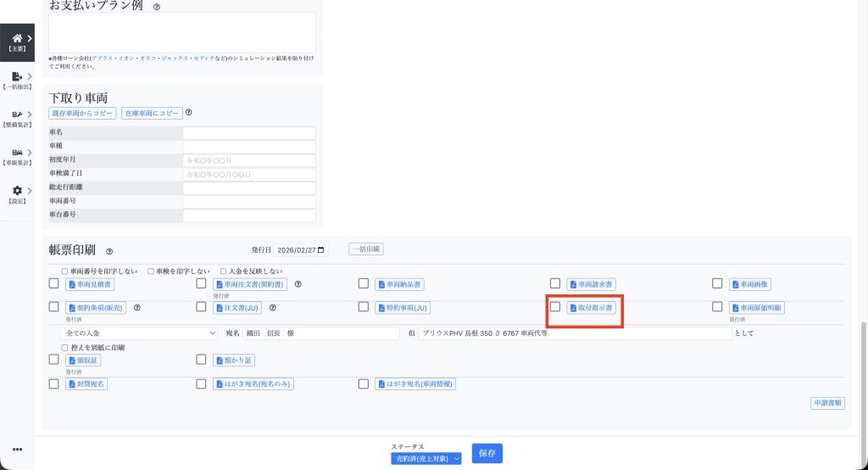Click the three-dots icon at sidebar bottom

tap(17, 449)
